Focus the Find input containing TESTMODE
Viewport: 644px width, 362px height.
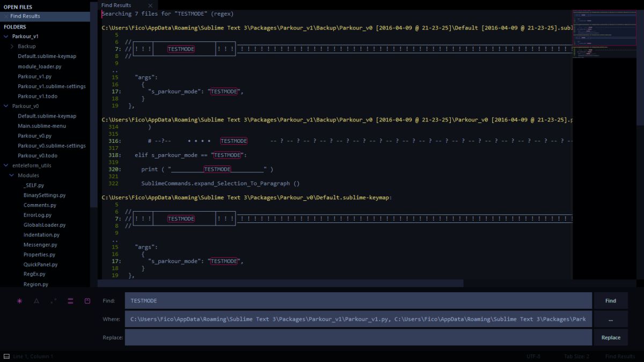[x=358, y=301]
